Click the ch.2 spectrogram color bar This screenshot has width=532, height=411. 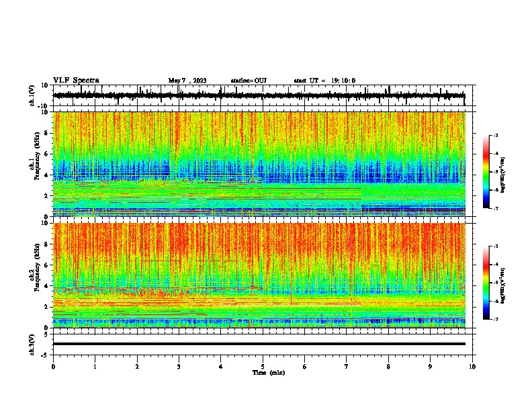(486, 283)
